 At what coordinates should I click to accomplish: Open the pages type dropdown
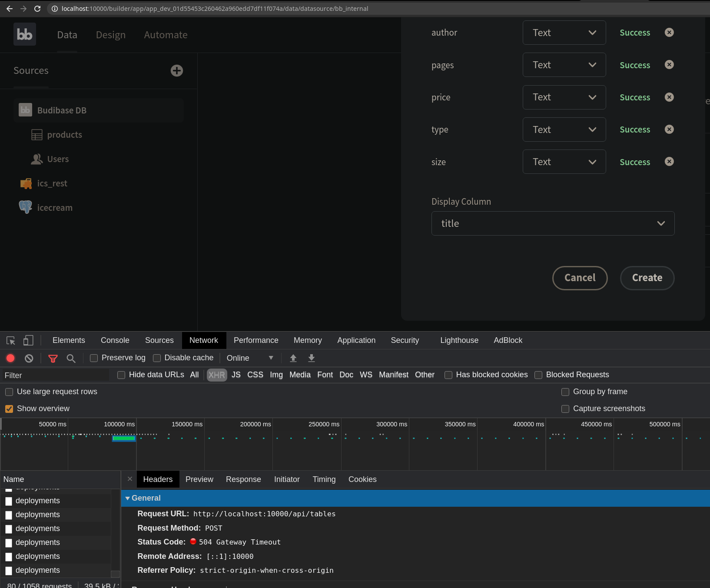(x=564, y=65)
